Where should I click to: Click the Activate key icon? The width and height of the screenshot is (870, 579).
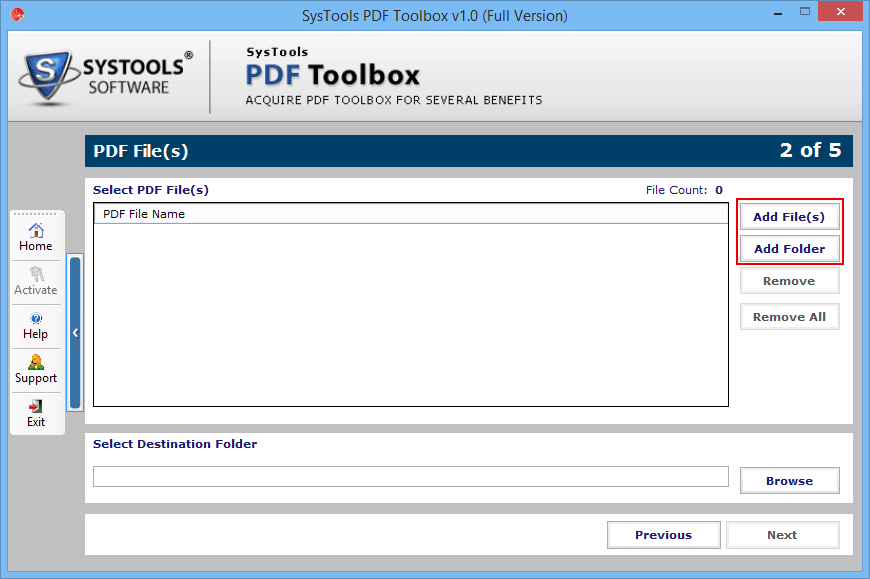click(37, 274)
